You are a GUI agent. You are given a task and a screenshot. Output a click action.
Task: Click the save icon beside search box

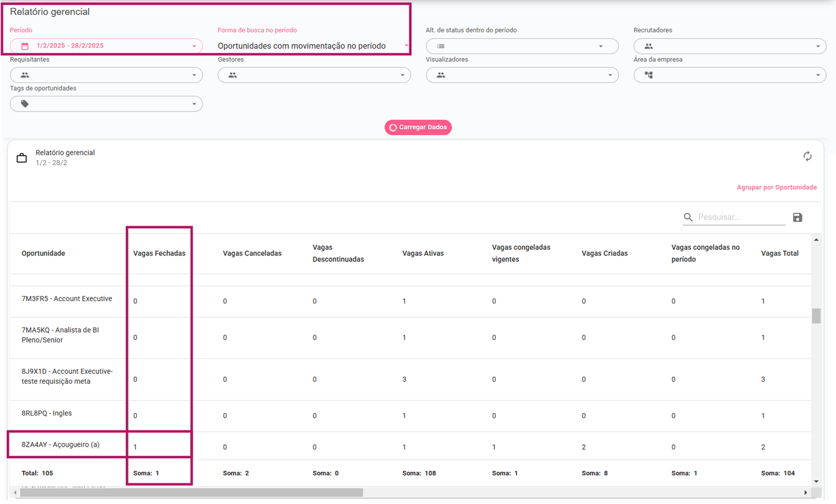click(x=797, y=217)
